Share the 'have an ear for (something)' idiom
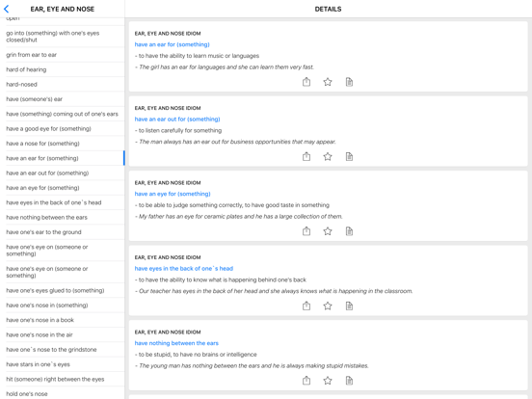The width and height of the screenshot is (532, 399). coord(306,82)
